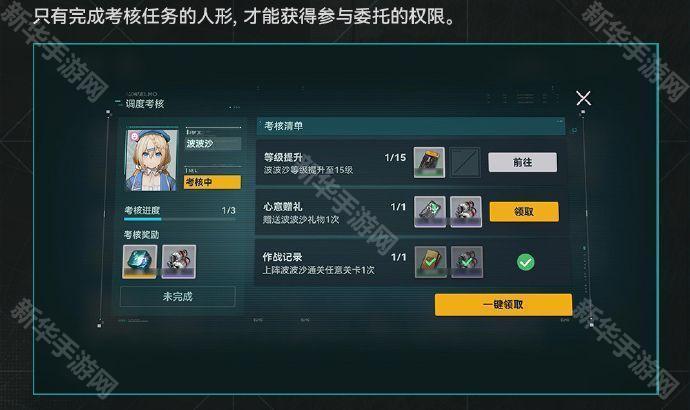Click the 前往 button for level upgrade
690x410 pixels.
click(522, 162)
